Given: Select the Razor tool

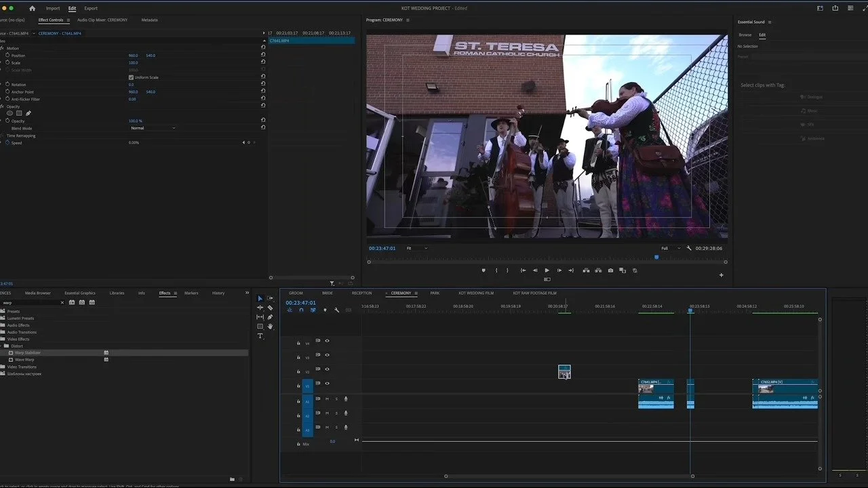Looking at the screenshot, I should (x=270, y=308).
